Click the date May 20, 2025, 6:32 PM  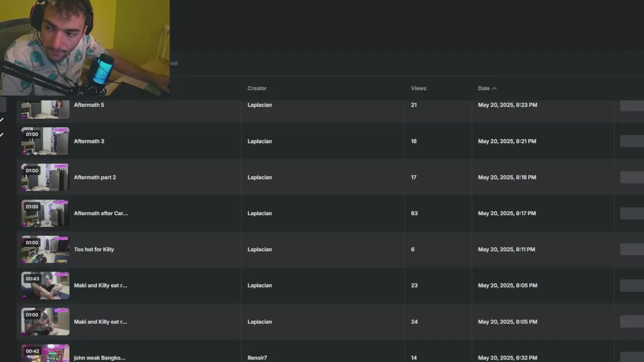(x=508, y=358)
